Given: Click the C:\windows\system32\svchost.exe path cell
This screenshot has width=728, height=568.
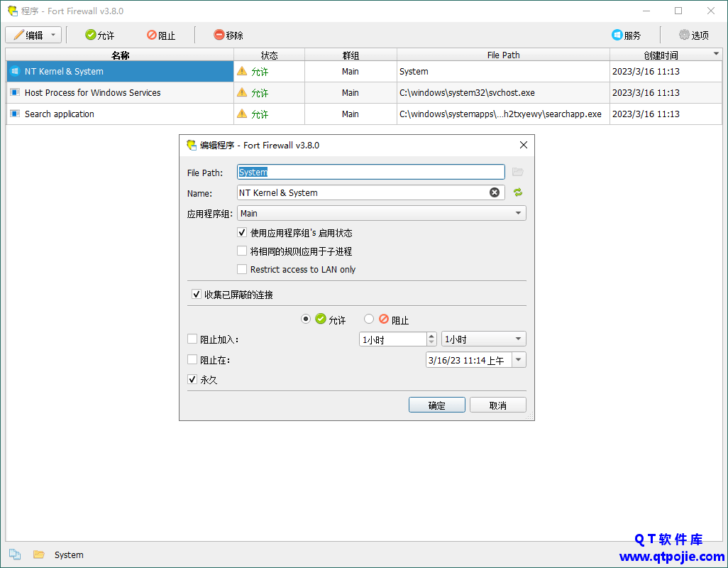Looking at the screenshot, I should pos(503,93).
